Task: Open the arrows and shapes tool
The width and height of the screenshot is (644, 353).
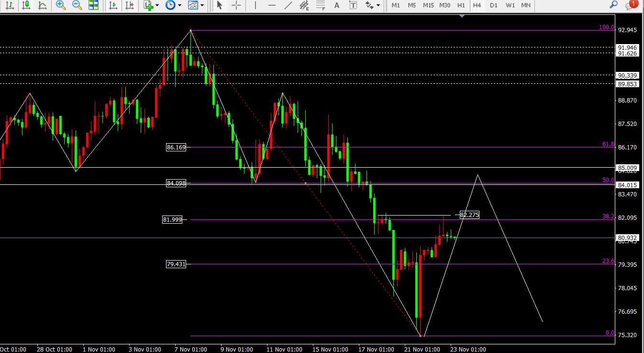Action: coord(369,5)
